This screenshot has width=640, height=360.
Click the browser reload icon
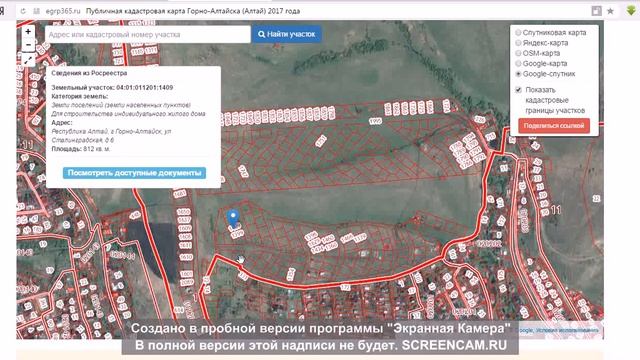23,11
